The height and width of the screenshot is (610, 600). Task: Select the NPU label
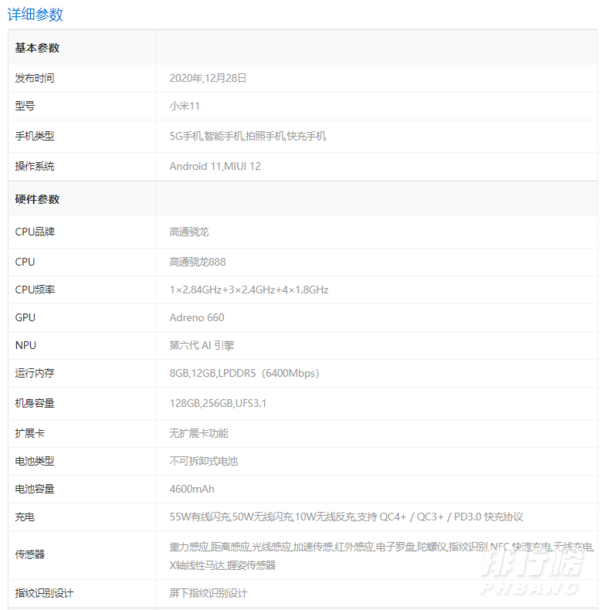pyautogui.click(x=25, y=345)
